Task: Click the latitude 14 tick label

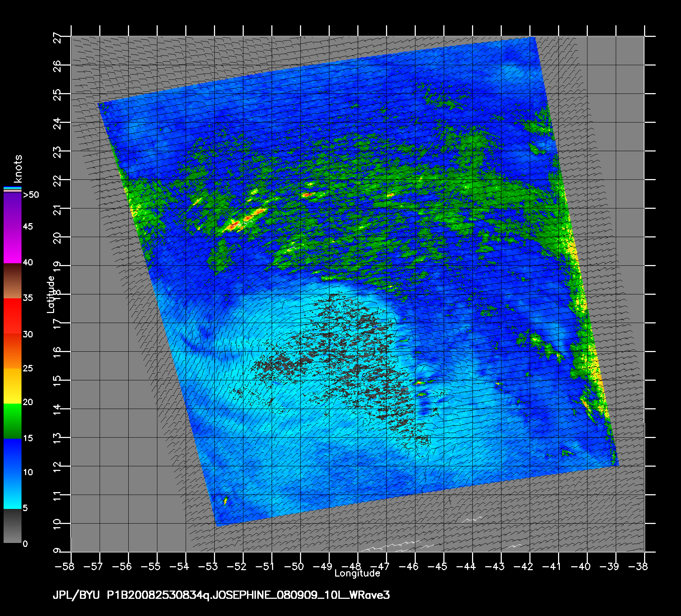Action: (x=57, y=410)
